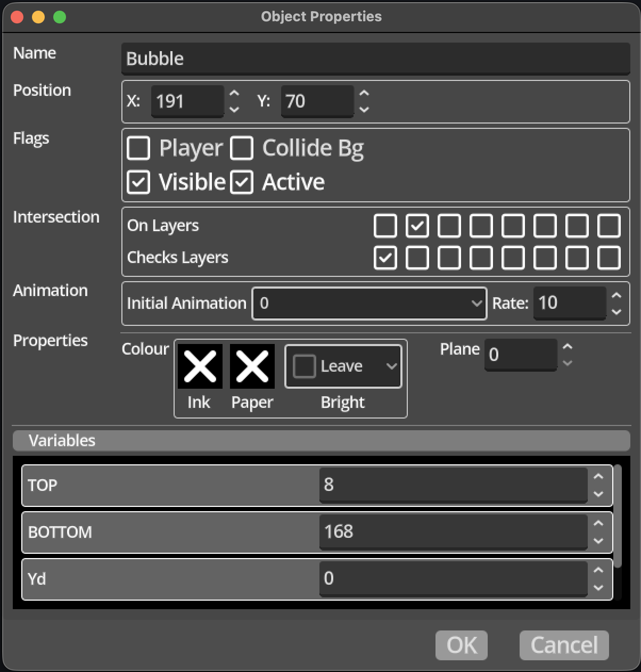Increase the animation Rate value
Image resolution: width=641 pixels, height=672 pixels.
[617, 296]
